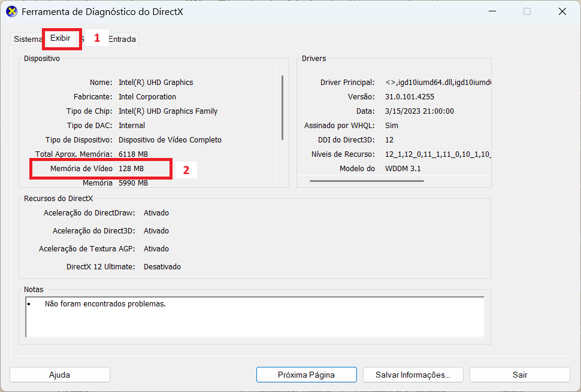Minimize the DirectX diagnostic window
The height and width of the screenshot is (392, 581).
(x=492, y=11)
